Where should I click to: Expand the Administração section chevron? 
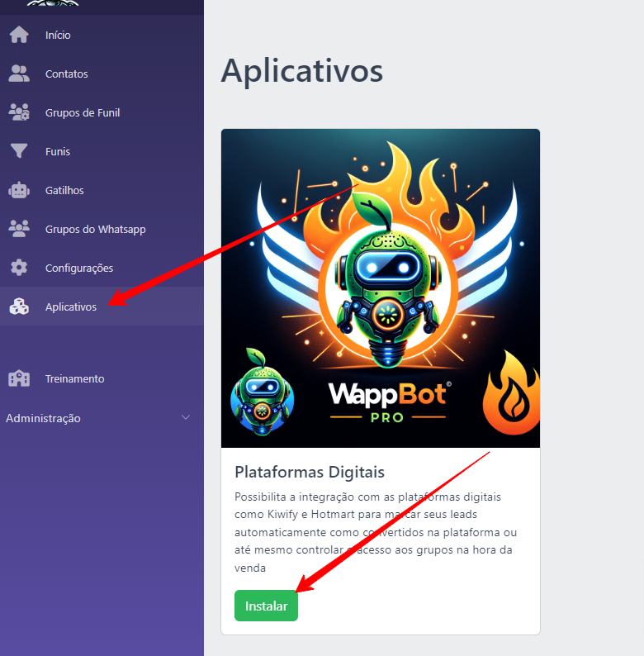click(186, 417)
